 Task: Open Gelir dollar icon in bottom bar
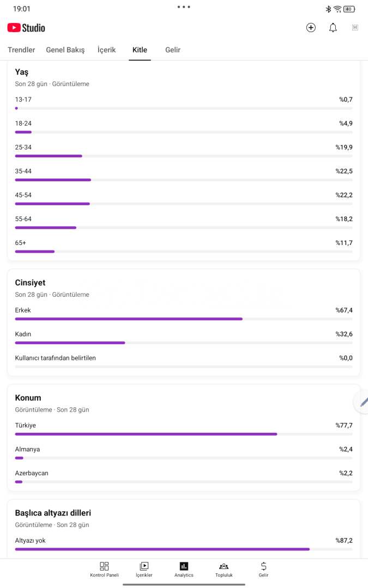click(264, 569)
